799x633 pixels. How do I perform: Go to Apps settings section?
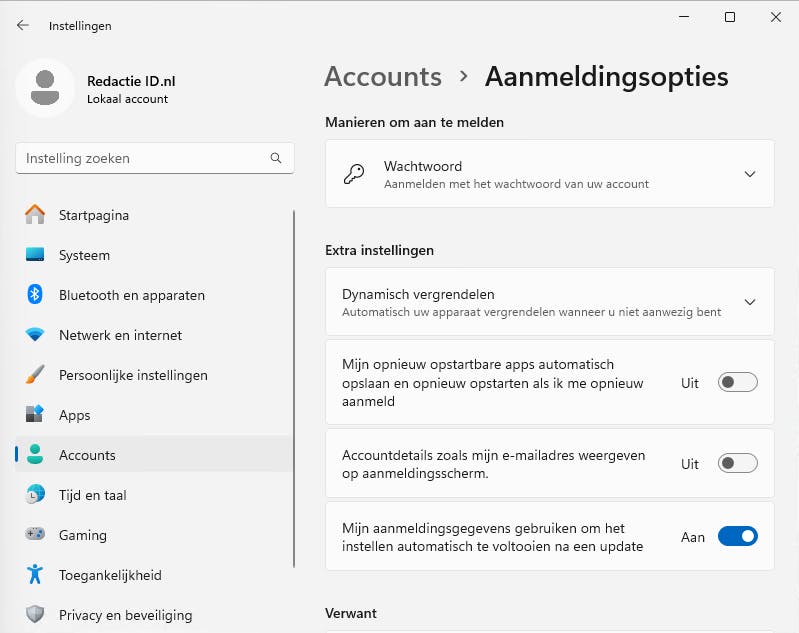74,415
